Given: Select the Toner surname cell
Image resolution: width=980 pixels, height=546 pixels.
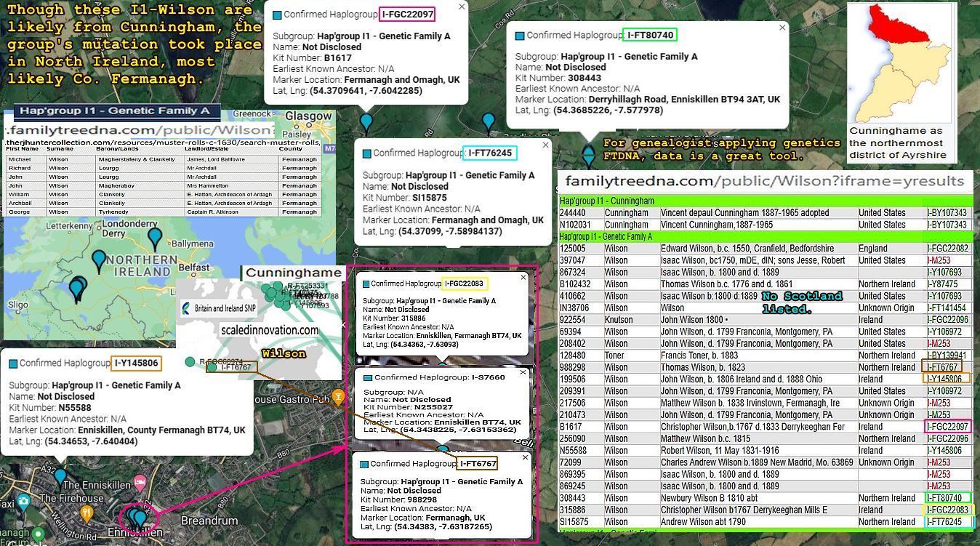Looking at the screenshot, I should click(x=615, y=356).
